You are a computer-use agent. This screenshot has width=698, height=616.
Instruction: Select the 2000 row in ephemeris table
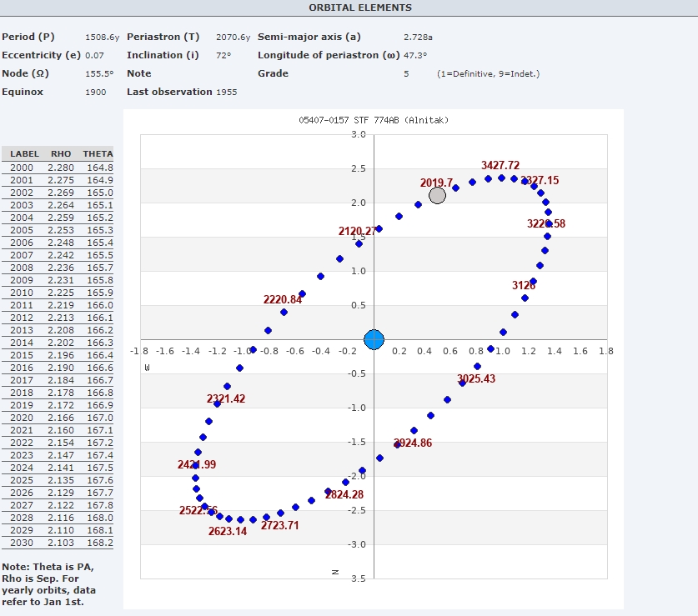click(58, 168)
